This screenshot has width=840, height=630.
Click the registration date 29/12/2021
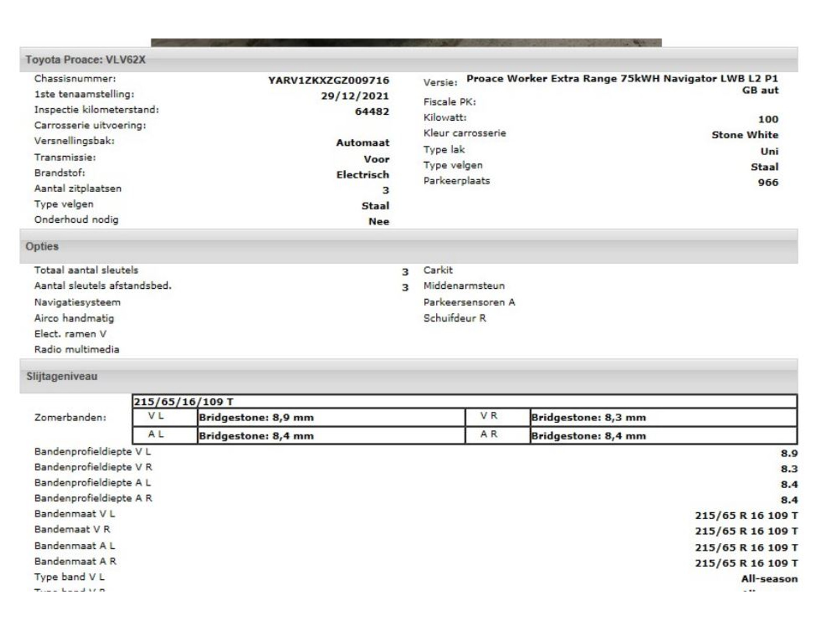[355, 96]
